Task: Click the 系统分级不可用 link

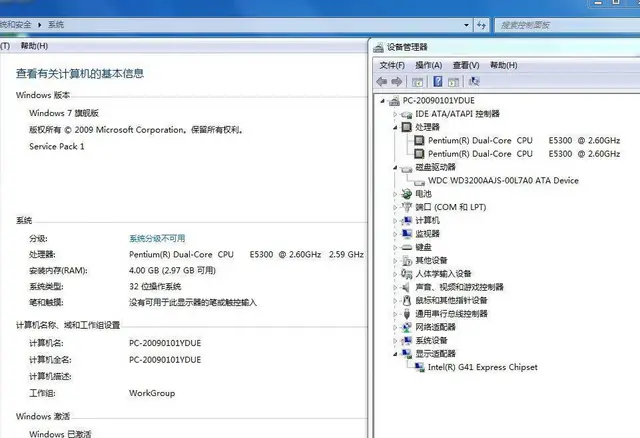Action: pyautogui.click(x=157, y=238)
